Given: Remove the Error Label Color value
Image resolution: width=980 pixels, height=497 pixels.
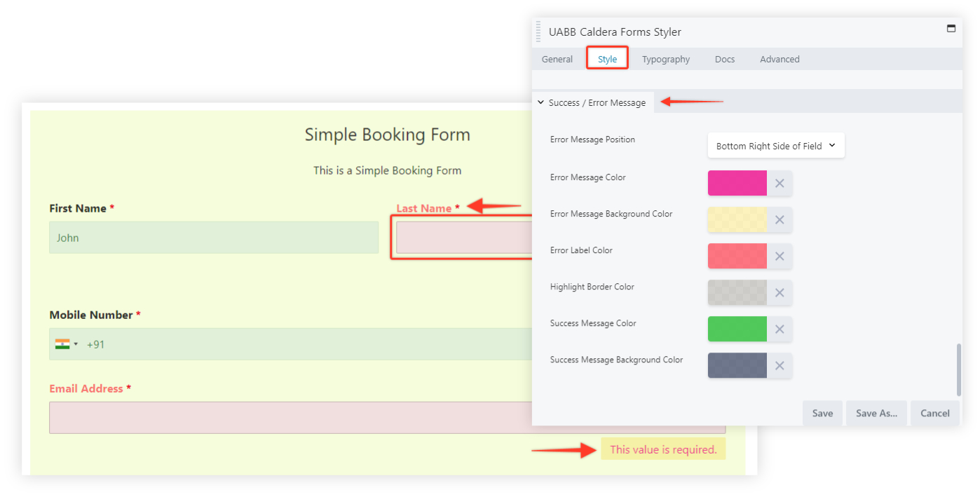Looking at the screenshot, I should click(x=779, y=256).
